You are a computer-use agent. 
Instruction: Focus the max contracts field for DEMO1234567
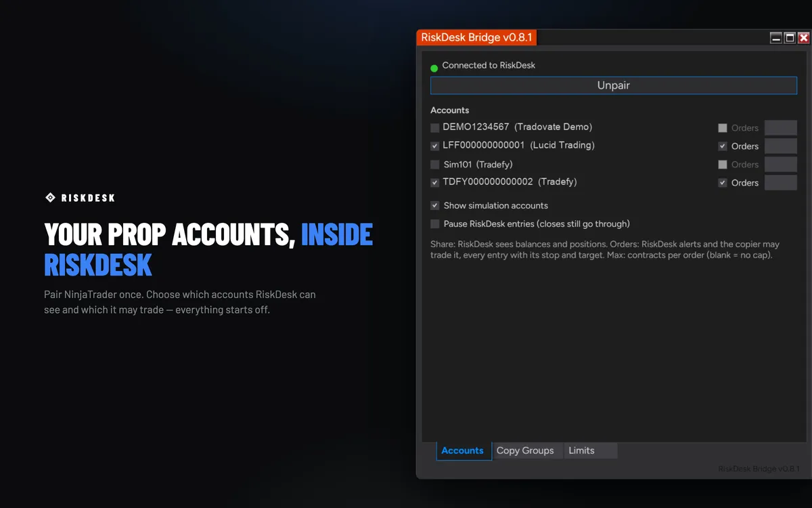tap(781, 128)
